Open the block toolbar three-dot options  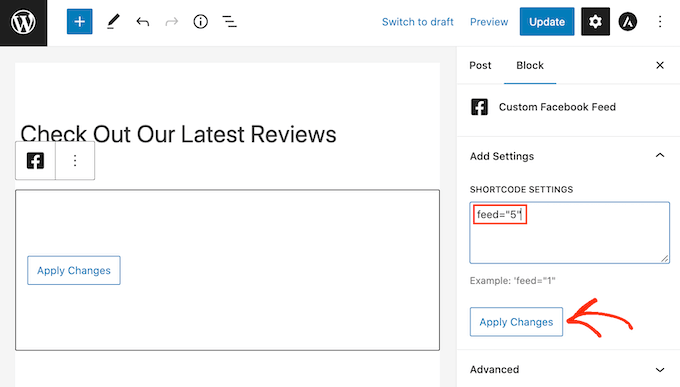[75, 161]
